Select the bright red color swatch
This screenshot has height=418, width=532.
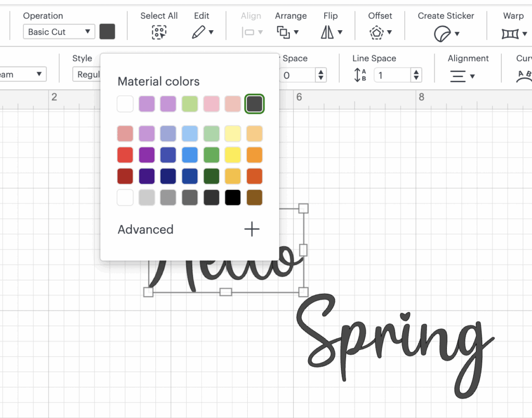(x=125, y=155)
